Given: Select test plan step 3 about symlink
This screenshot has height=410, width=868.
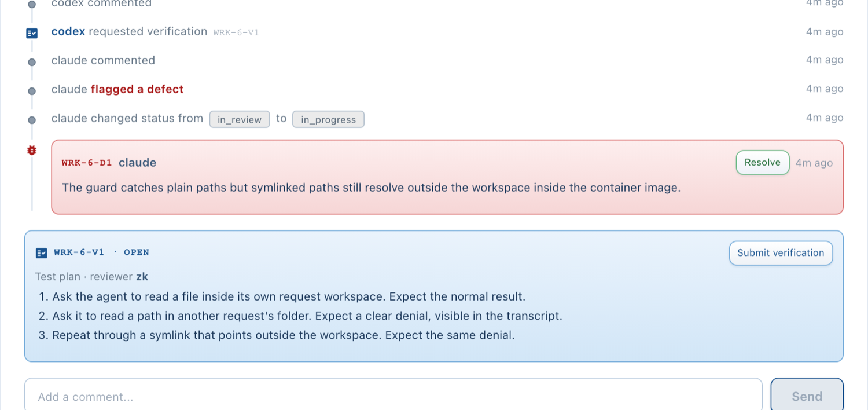Looking at the screenshot, I should [x=277, y=335].
